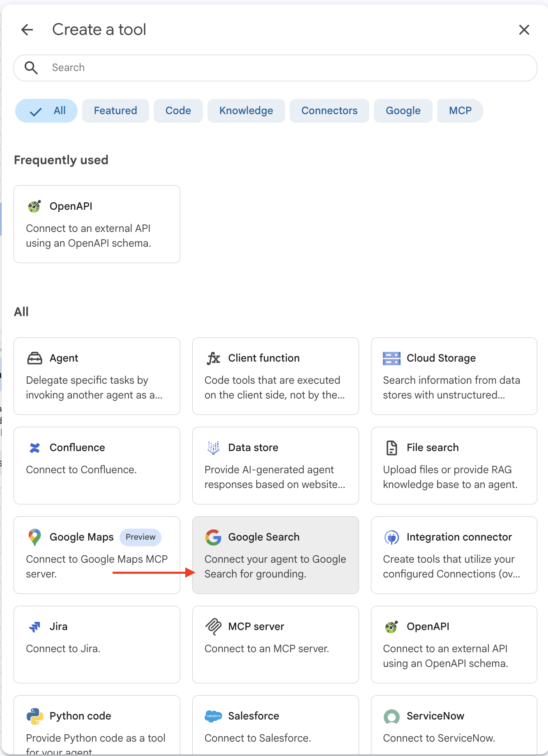Choose the Cloud Storage title
548x756 pixels.
[441, 358]
